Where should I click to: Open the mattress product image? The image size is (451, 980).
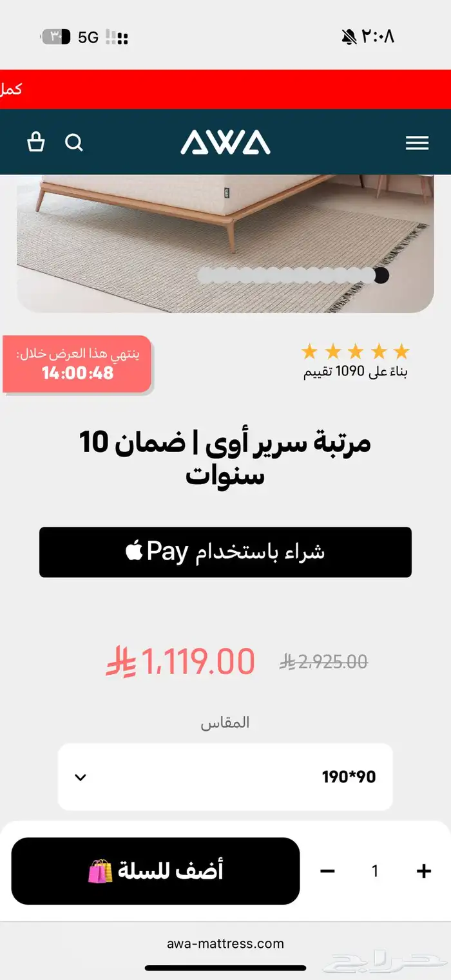(225, 243)
